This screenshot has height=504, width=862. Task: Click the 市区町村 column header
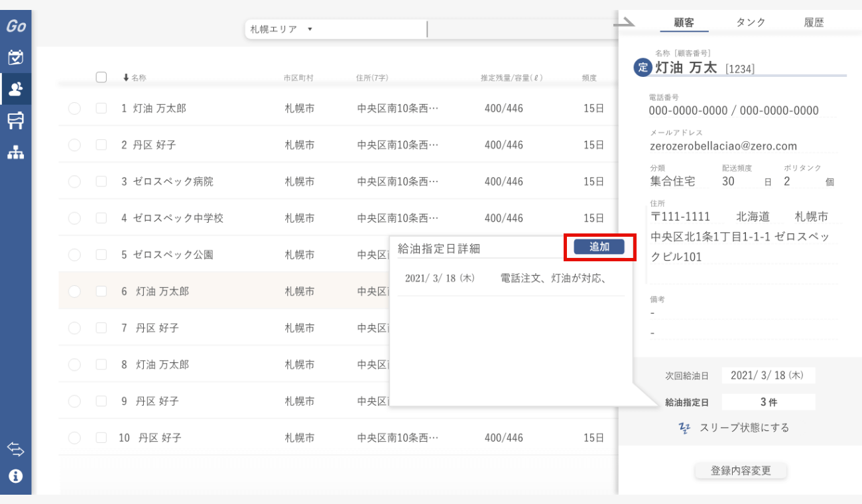[298, 78]
